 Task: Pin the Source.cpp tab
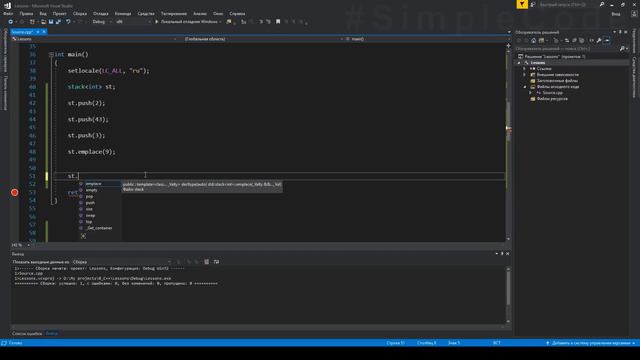pos(38,32)
